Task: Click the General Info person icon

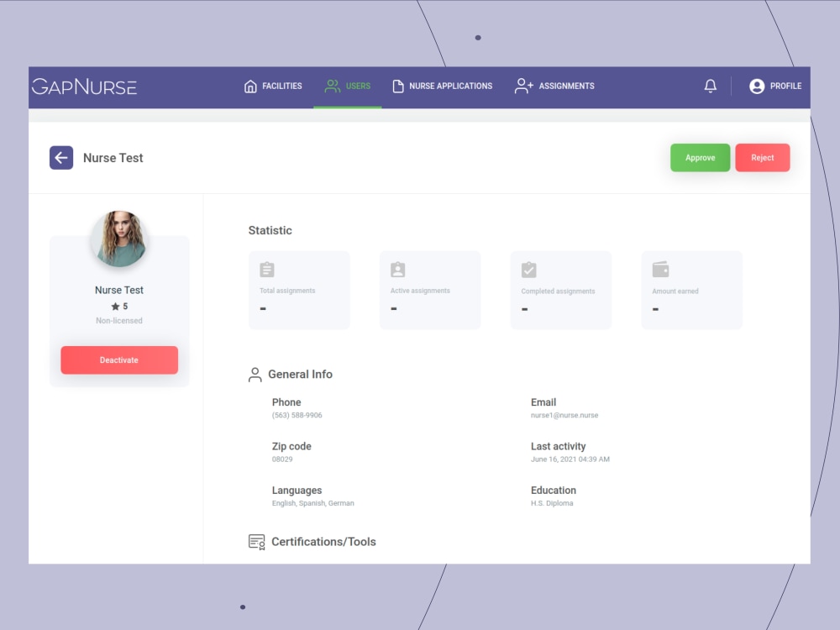Action: (x=255, y=375)
